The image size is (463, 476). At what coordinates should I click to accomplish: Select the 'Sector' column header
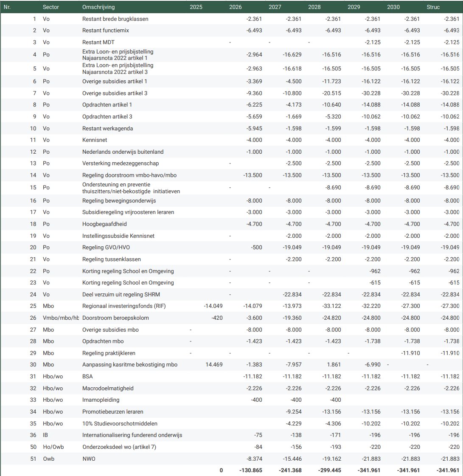[51, 7]
